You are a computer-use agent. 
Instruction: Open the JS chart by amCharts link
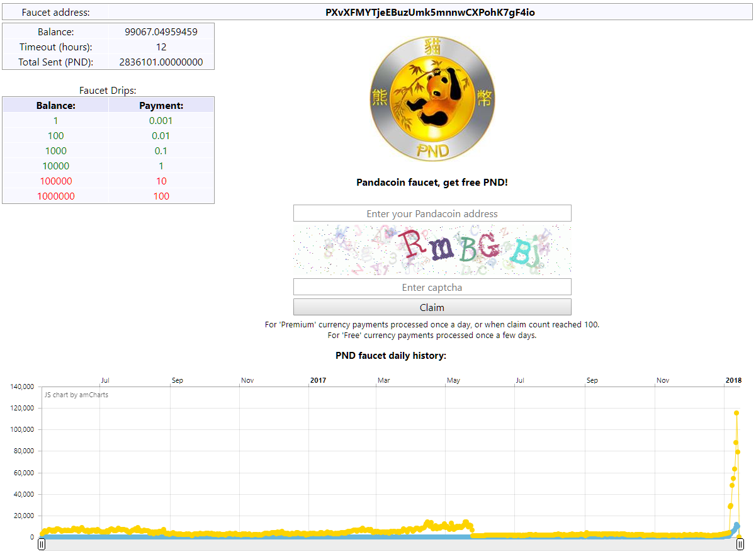click(76, 395)
